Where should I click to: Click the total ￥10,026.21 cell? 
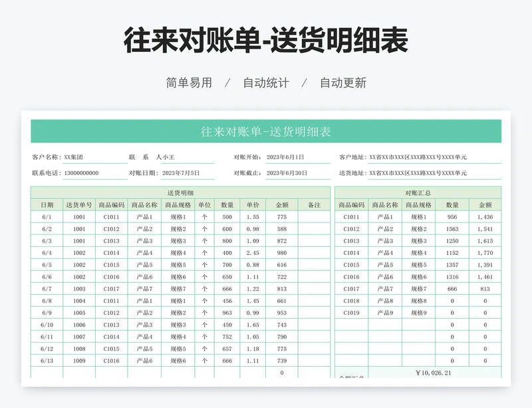(434, 373)
